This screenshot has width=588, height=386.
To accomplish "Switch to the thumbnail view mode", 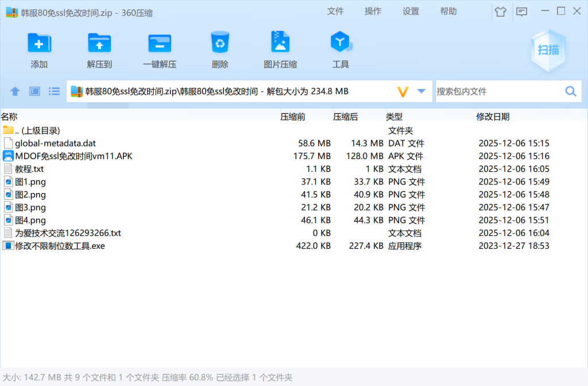I will point(34,91).
